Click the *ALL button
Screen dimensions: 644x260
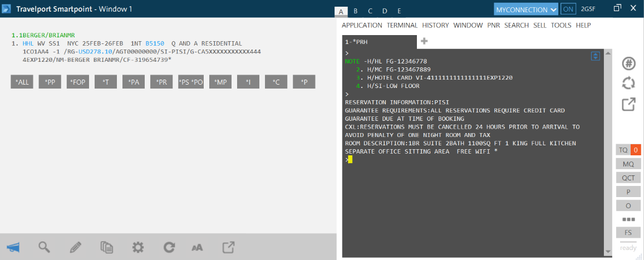click(22, 82)
